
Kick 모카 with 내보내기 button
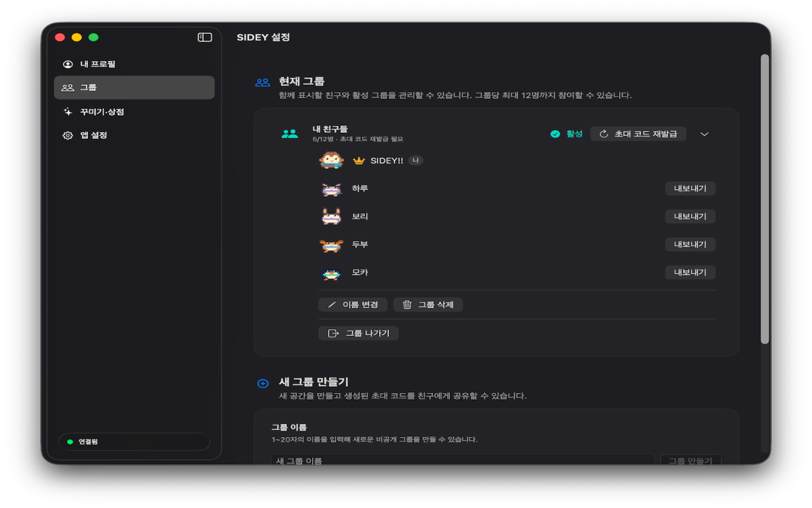point(690,272)
